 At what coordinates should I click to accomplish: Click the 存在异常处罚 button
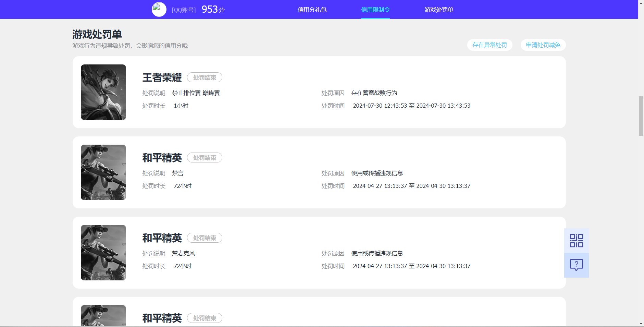pyautogui.click(x=490, y=45)
